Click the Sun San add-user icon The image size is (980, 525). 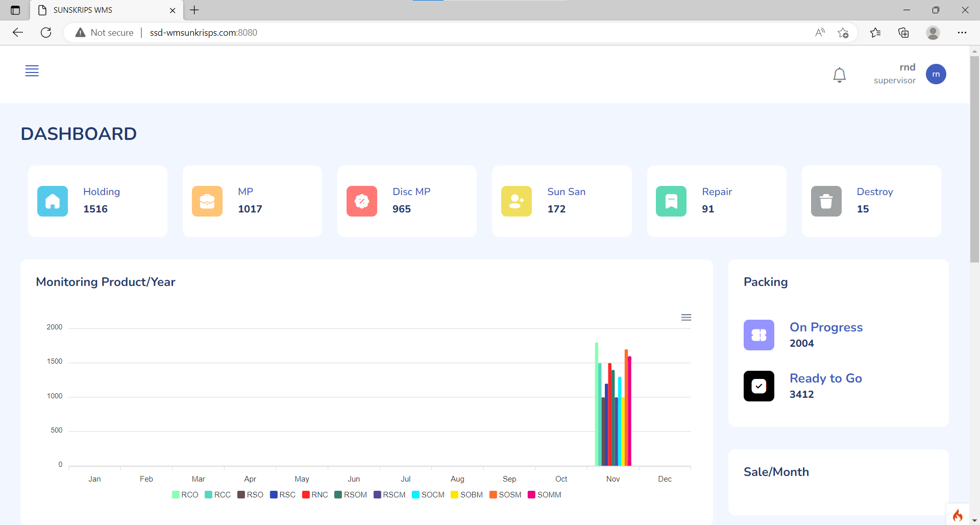517,201
